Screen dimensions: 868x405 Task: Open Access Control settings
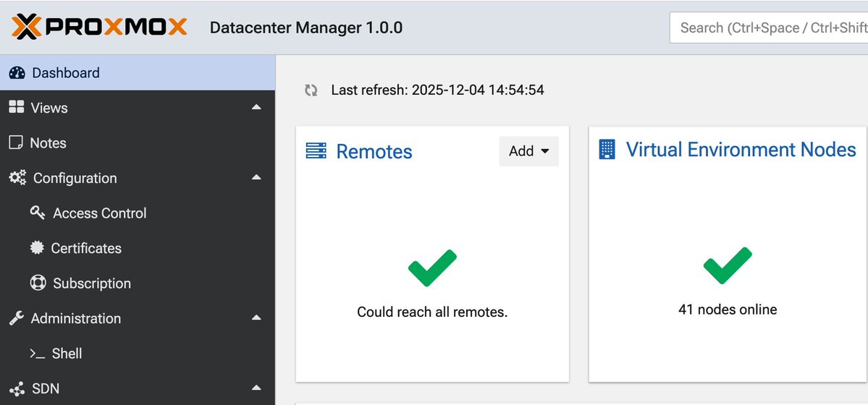[x=138, y=213]
